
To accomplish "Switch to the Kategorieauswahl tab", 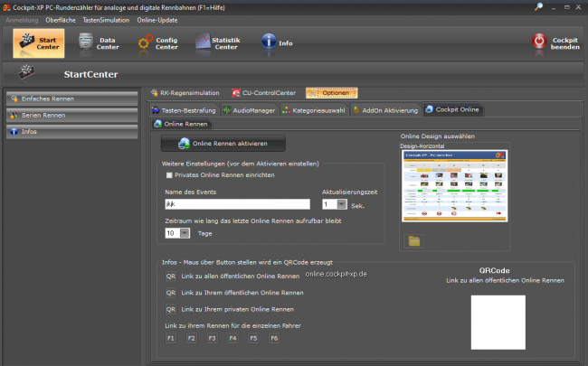I will pyautogui.click(x=313, y=110).
